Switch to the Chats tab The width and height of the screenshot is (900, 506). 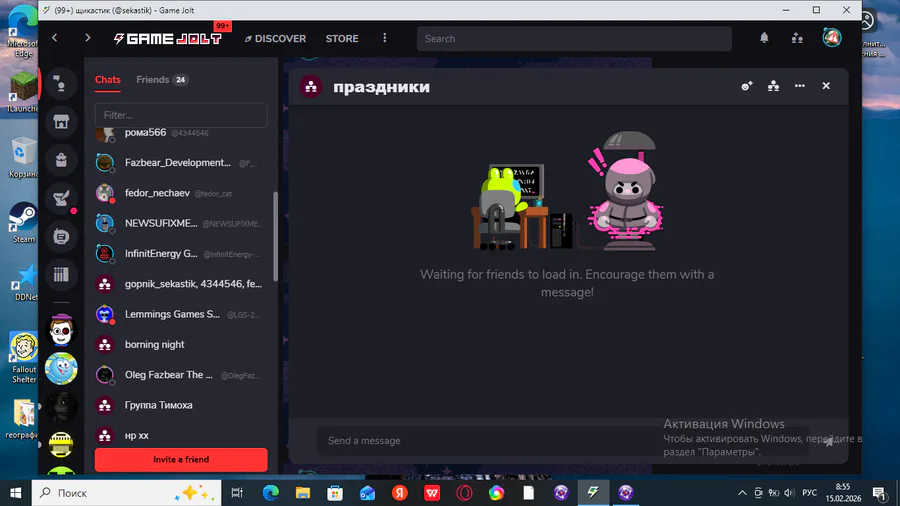tap(108, 80)
